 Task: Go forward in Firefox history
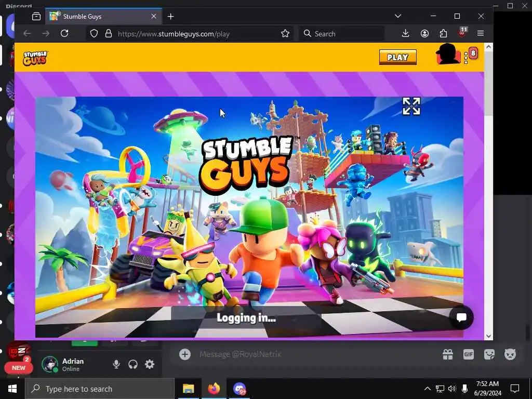click(46, 33)
